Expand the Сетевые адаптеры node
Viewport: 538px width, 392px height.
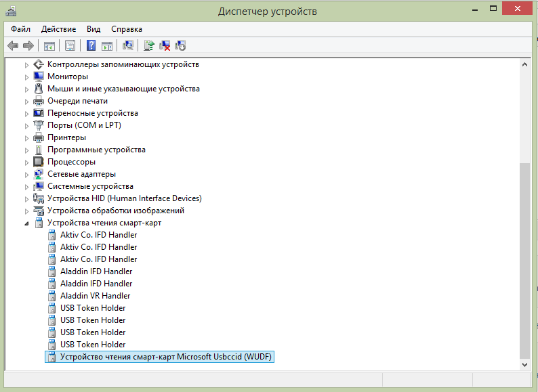click(27, 174)
